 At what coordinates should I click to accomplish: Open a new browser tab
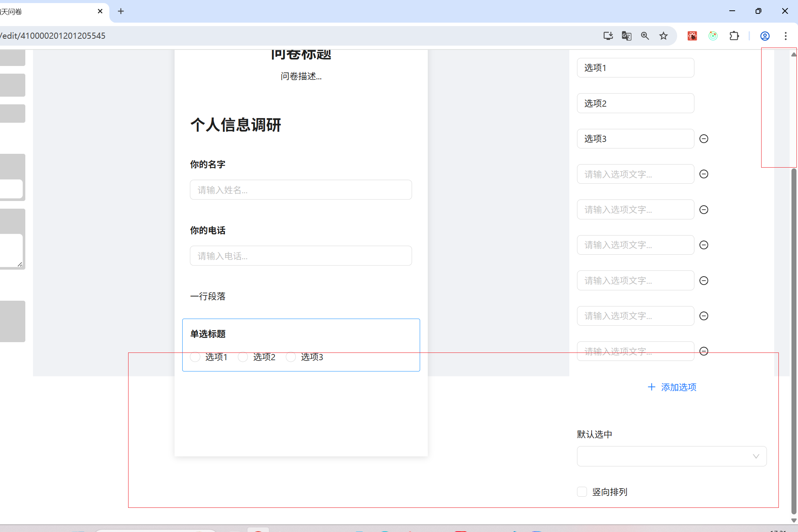click(x=121, y=11)
